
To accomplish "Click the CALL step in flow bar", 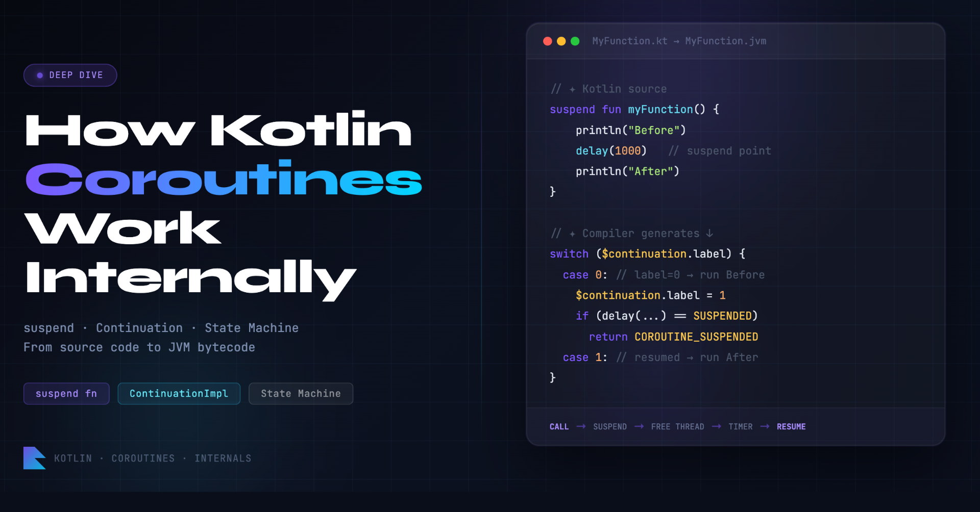I will pos(559,427).
